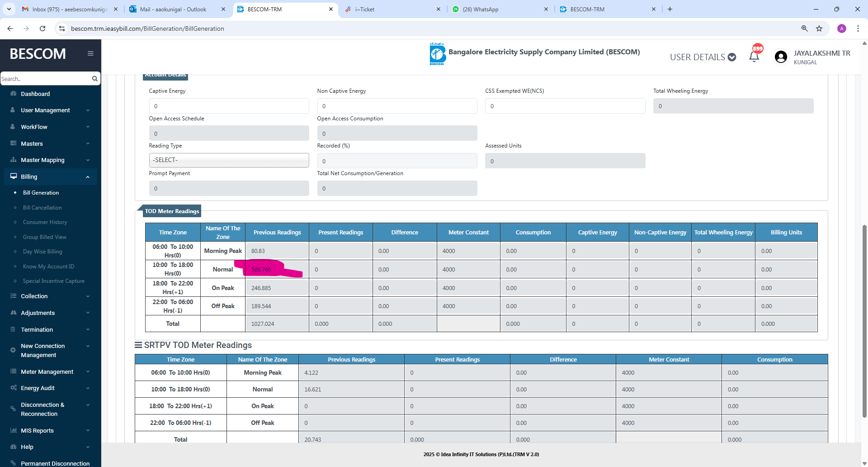Image resolution: width=868 pixels, height=467 pixels.
Task: Open the Bill Cancellation link
Action: [42, 208]
